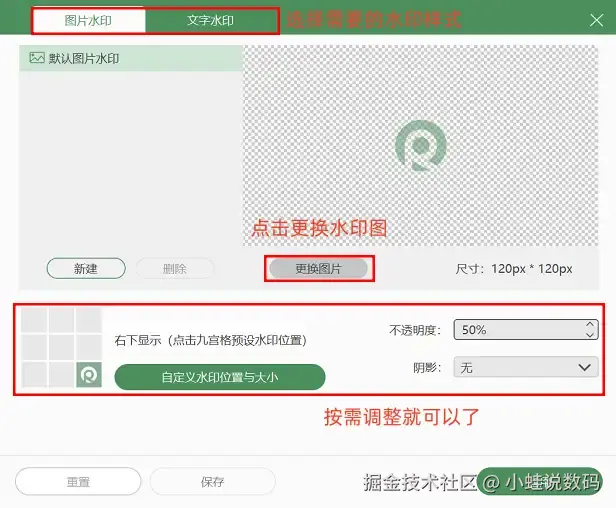
Task: Click the 重置 button
Action: [78, 482]
